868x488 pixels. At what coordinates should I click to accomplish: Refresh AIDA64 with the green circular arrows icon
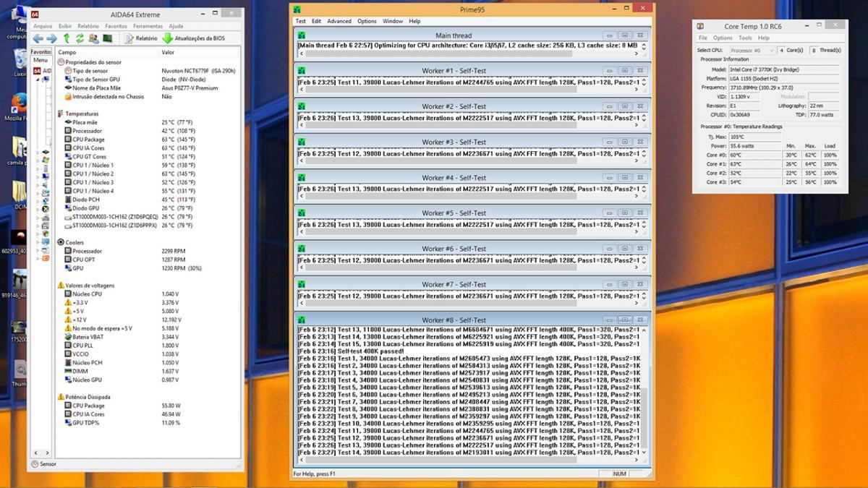click(x=80, y=38)
